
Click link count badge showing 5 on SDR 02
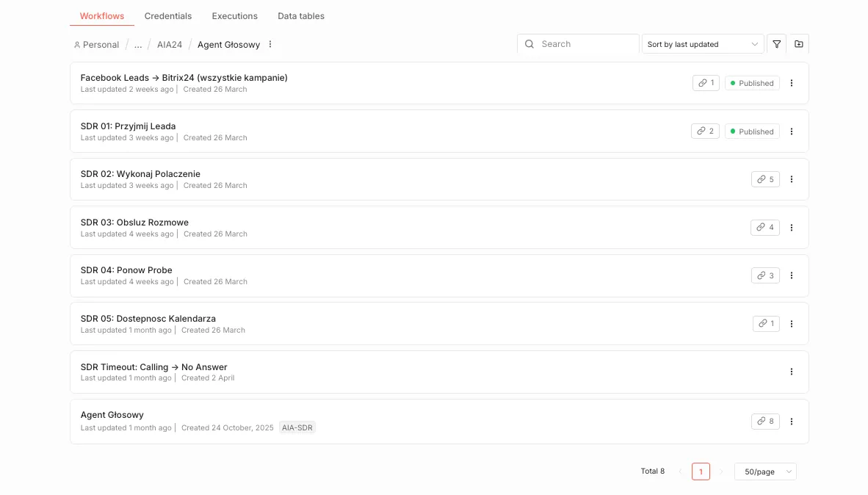click(x=766, y=179)
